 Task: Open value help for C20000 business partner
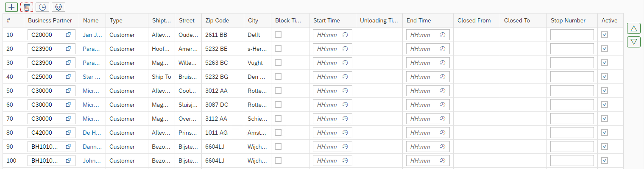[68, 35]
